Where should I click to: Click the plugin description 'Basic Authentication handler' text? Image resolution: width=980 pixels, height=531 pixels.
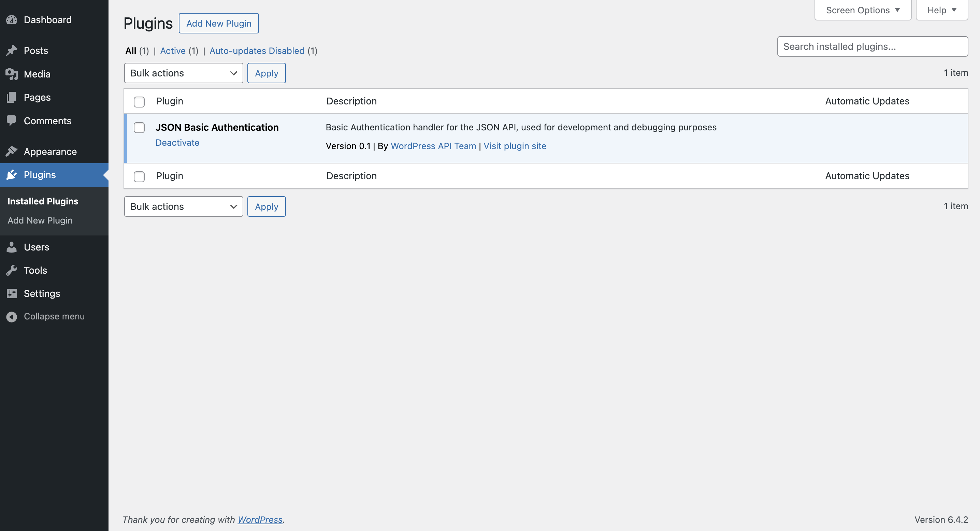tap(521, 127)
